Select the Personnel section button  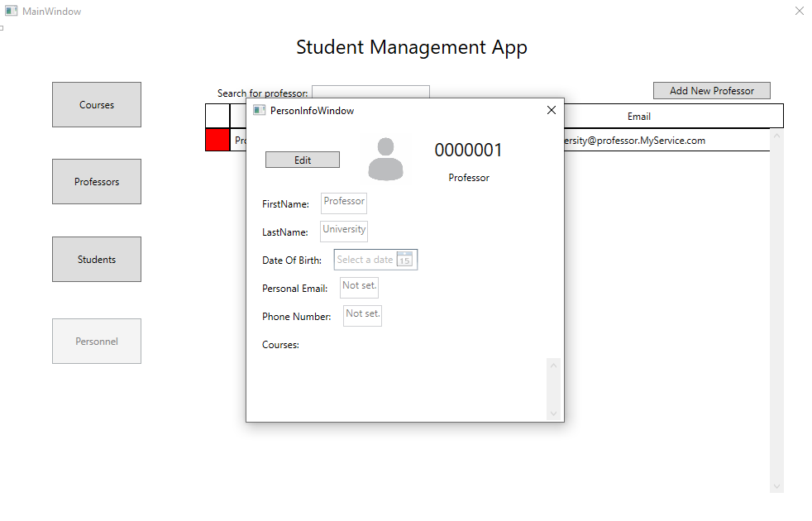[x=97, y=342]
